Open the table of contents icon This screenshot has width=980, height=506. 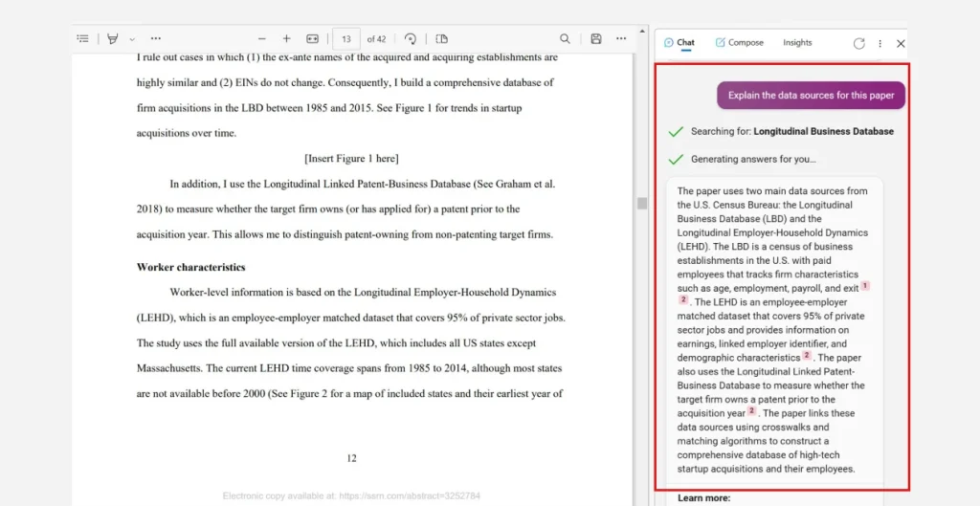coord(83,39)
